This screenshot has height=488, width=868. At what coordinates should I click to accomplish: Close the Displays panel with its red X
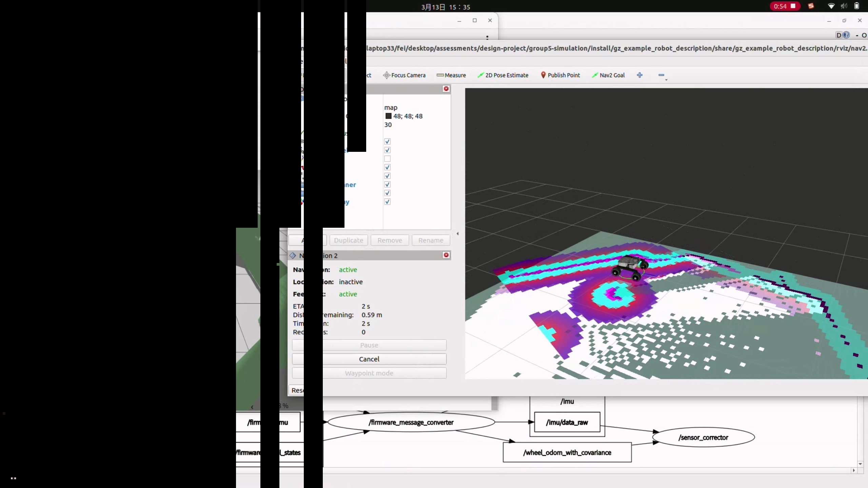446,89
